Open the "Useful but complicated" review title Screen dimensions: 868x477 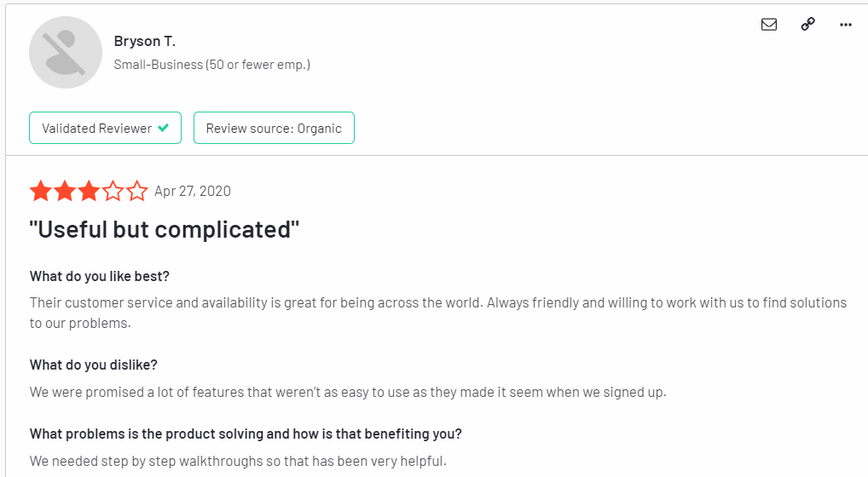[164, 229]
